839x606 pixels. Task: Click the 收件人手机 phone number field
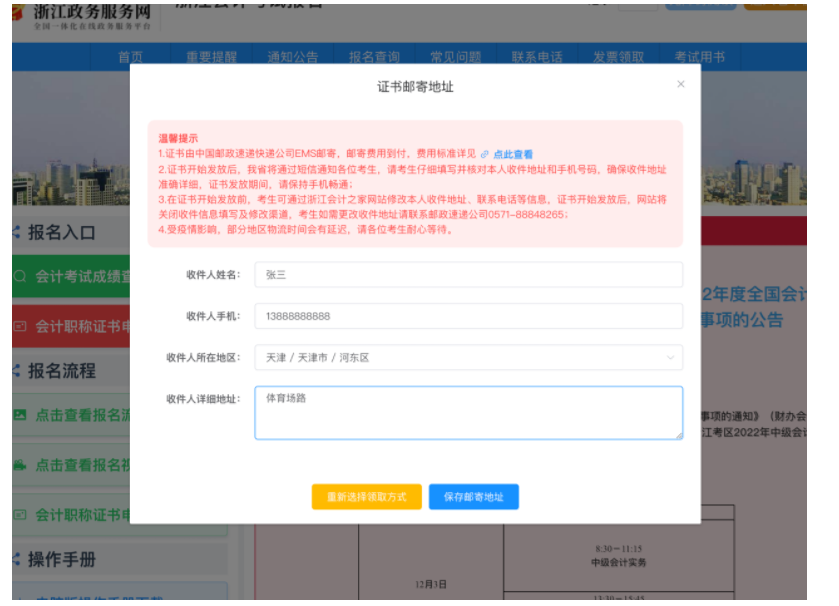pos(468,316)
